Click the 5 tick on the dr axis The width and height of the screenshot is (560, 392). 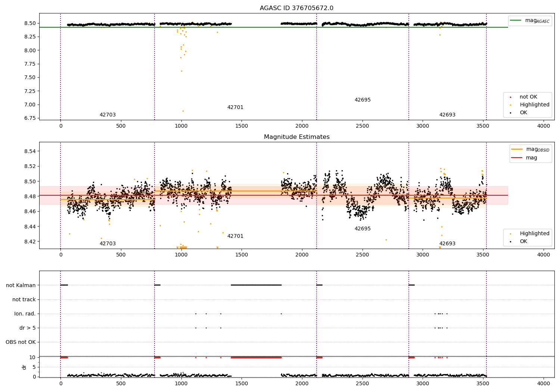(34, 367)
